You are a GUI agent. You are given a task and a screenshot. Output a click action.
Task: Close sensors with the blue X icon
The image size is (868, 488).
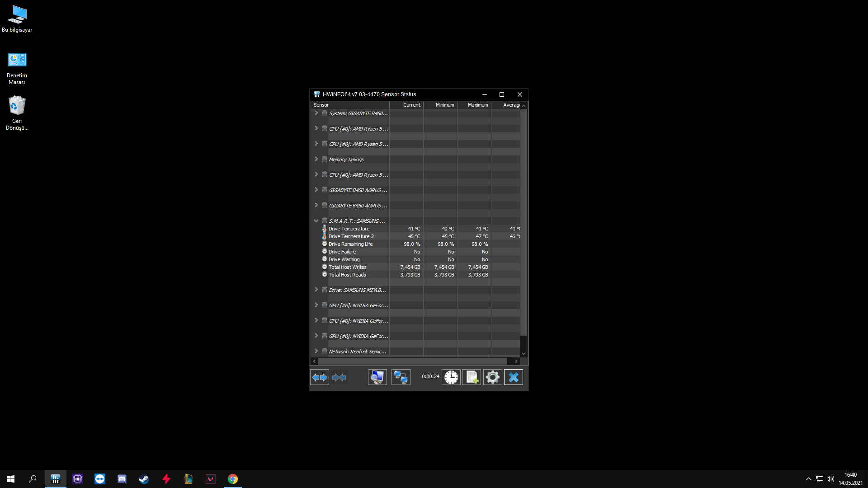pyautogui.click(x=513, y=377)
